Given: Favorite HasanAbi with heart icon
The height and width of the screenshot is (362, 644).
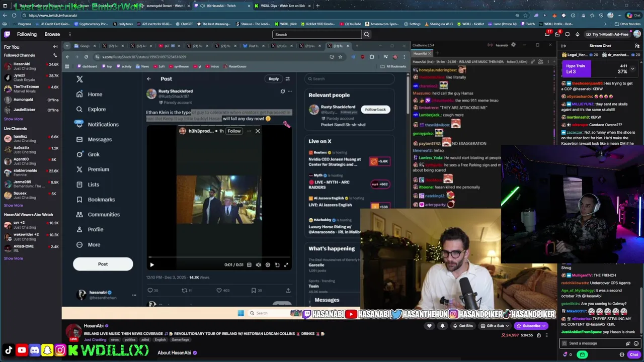Looking at the screenshot, I should [x=429, y=326].
